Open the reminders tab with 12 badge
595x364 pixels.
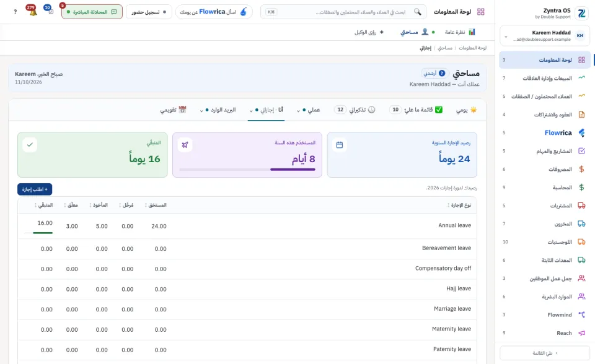point(355,110)
